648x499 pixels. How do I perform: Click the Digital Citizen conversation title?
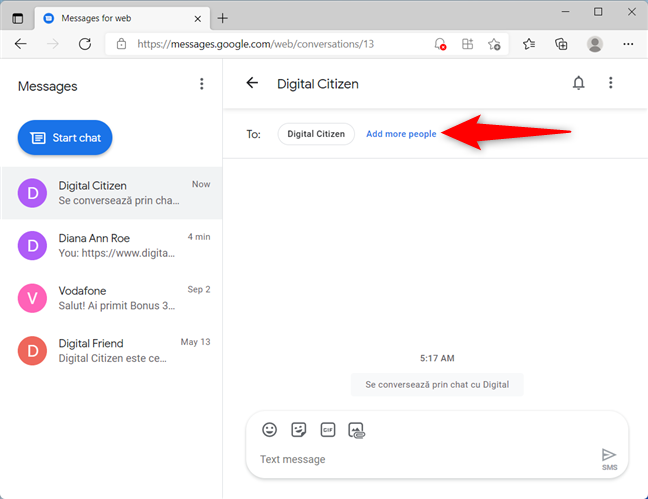click(317, 84)
